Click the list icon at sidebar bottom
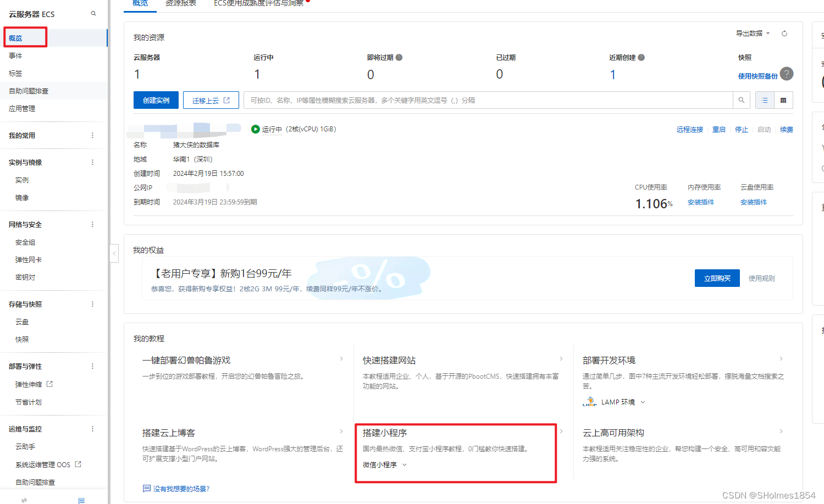This screenshot has height=504, width=824. [81, 500]
